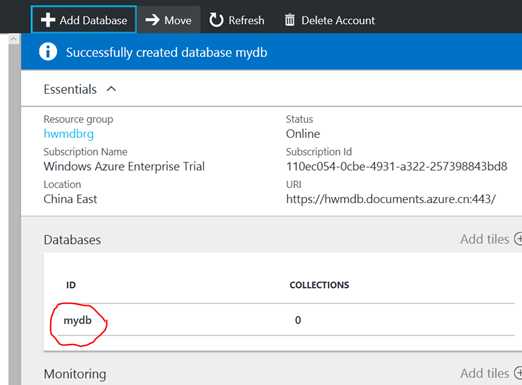
Task: Click Add tiles text in Monitoring section
Action: pyautogui.click(x=485, y=373)
